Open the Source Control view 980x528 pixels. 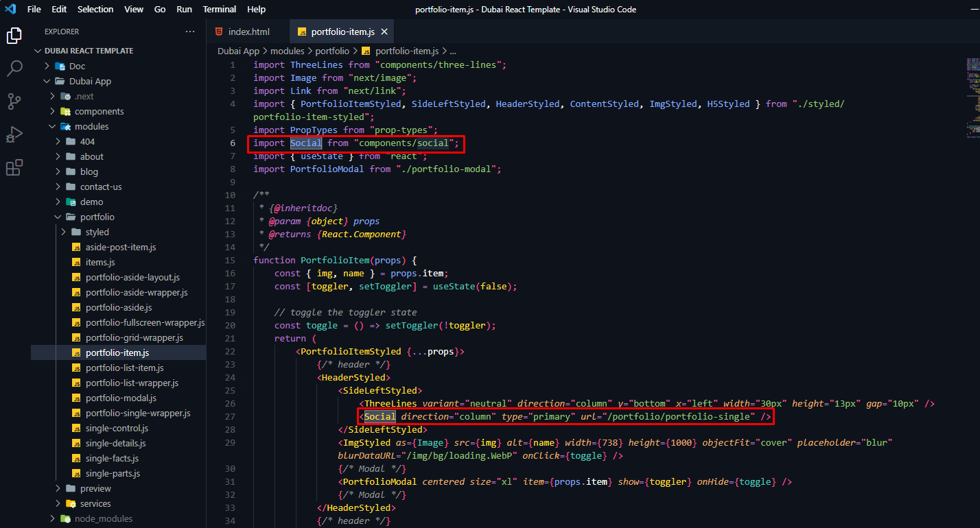(14, 101)
